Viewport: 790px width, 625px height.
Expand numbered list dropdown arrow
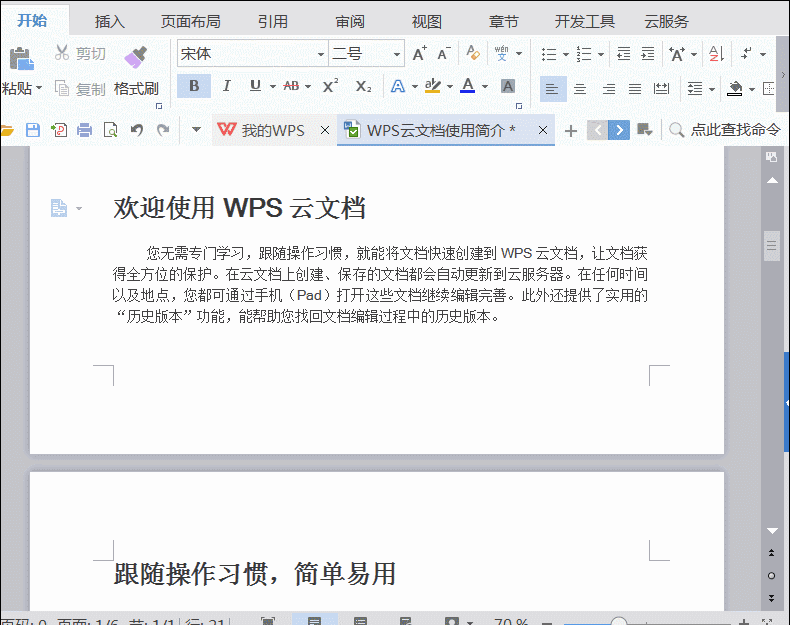(x=601, y=54)
